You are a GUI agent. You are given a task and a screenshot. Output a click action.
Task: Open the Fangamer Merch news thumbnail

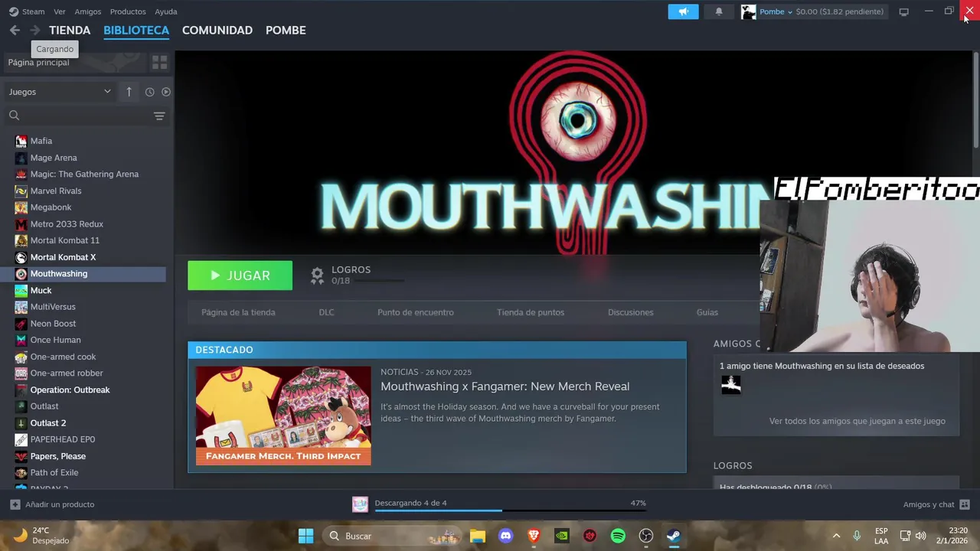click(283, 416)
